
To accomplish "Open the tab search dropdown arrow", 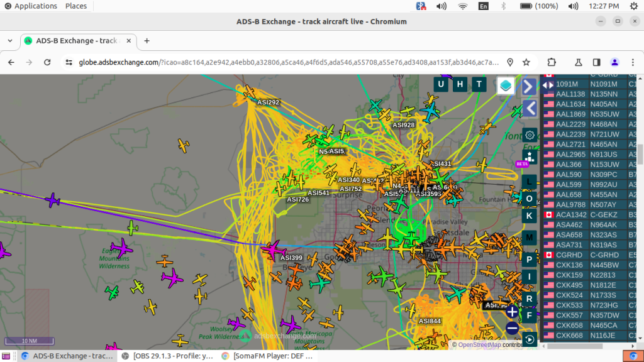I will (10, 41).
